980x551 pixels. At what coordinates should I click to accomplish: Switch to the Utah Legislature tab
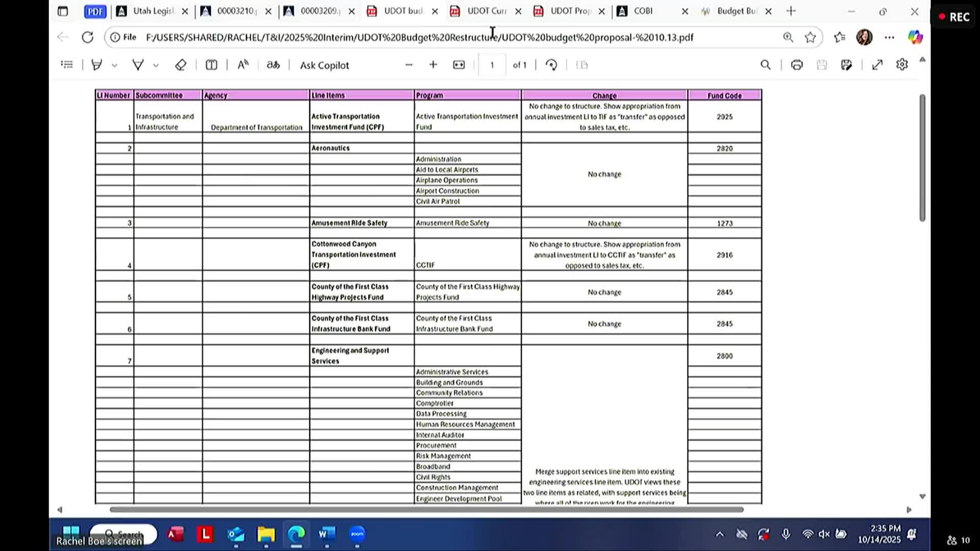tap(153, 11)
